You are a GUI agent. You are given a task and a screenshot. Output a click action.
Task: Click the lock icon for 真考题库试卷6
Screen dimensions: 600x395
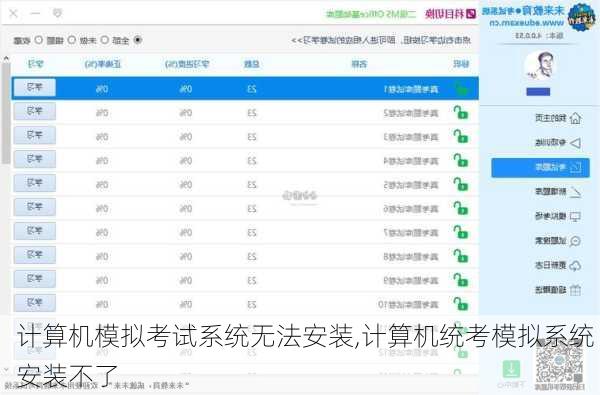[461, 208]
